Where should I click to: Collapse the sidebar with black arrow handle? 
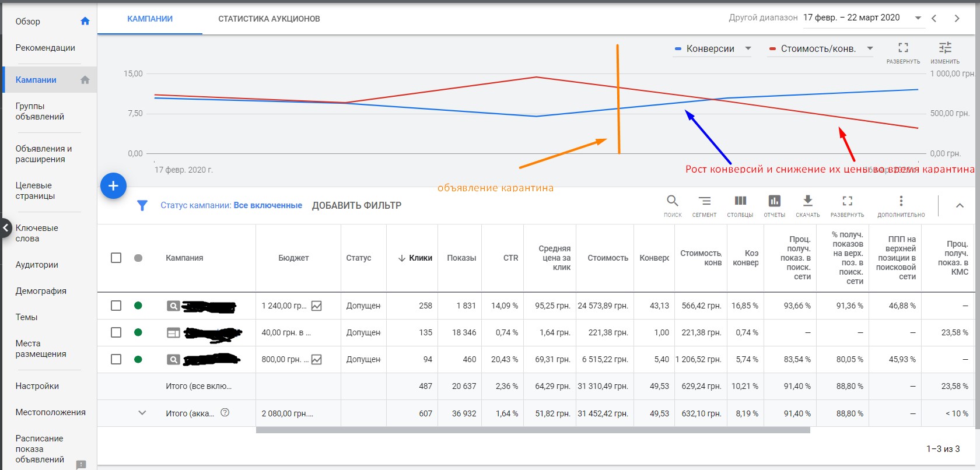pyautogui.click(x=5, y=227)
